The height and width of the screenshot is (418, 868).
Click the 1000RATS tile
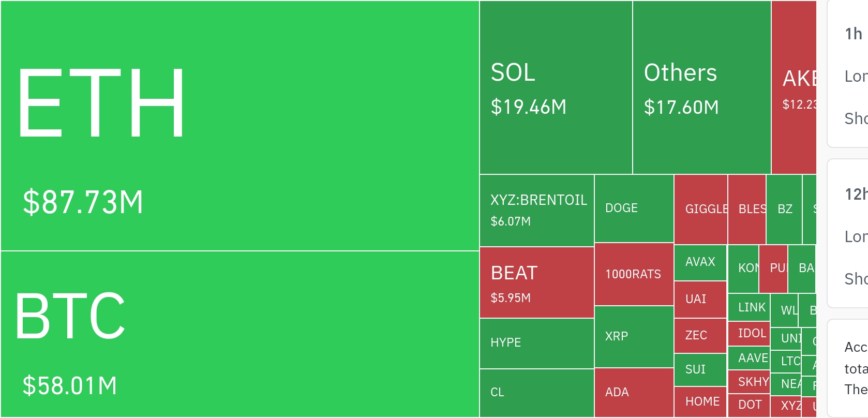click(634, 274)
